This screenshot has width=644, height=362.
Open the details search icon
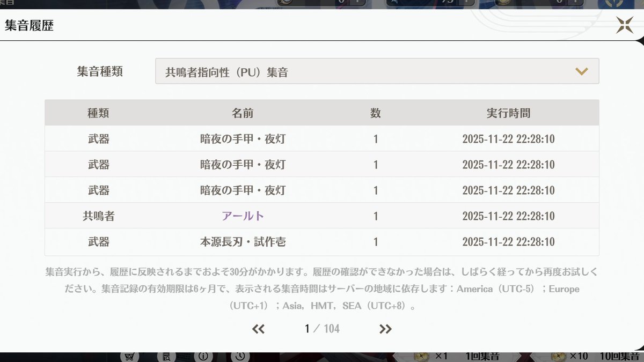pos(166,357)
